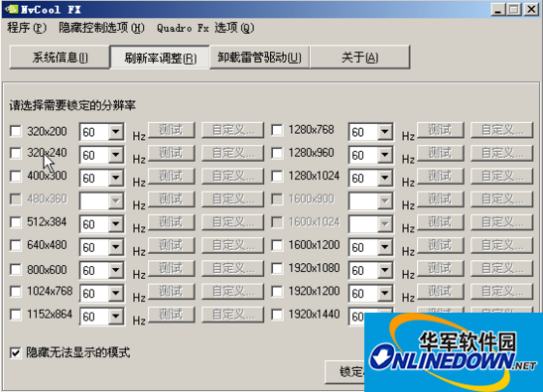Expand the 1920x1080 refresh rate dropdown
The height and width of the screenshot is (392, 543).
coord(385,270)
